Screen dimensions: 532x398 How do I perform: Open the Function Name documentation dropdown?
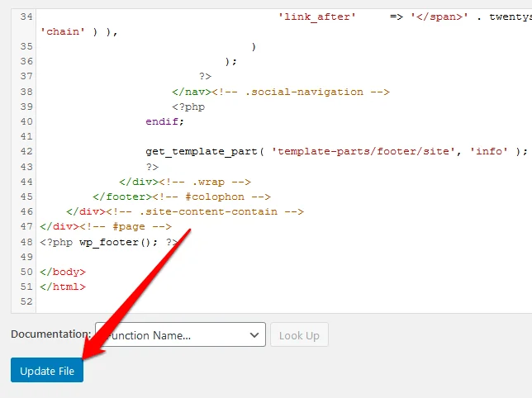(180, 334)
